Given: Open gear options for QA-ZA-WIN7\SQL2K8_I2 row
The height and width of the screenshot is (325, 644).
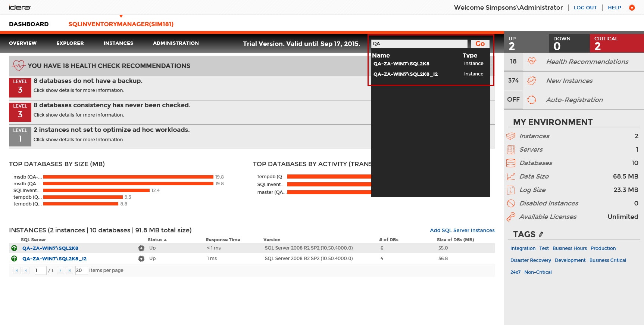Looking at the screenshot, I should tap(141, 259).
